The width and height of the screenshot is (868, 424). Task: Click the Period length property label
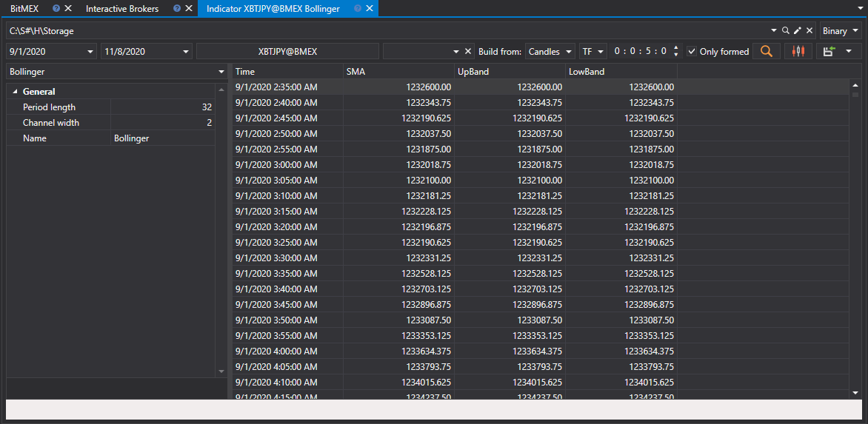click(x=49, y=107)
